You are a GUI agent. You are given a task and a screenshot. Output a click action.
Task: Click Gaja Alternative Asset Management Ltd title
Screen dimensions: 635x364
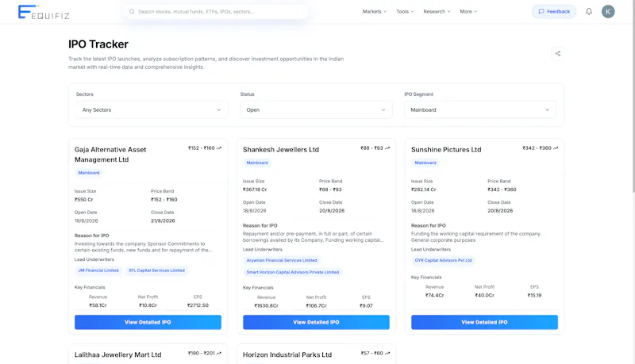pos(110,155)
